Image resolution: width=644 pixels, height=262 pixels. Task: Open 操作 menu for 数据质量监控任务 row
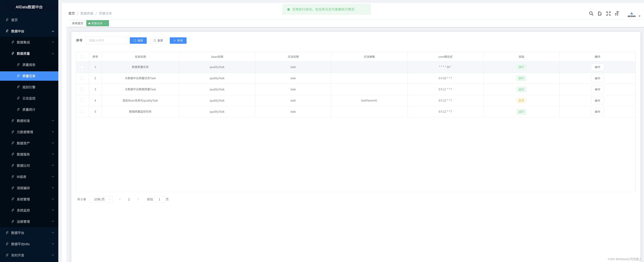[597, 112]
